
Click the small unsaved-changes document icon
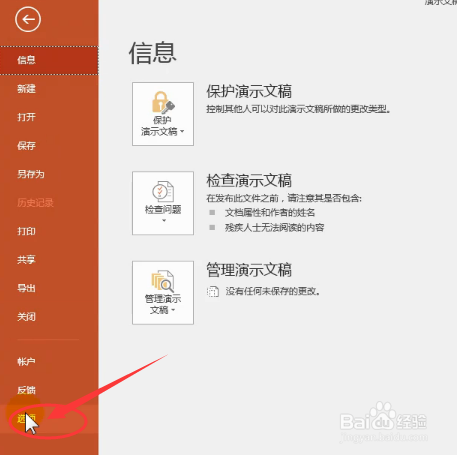[213, 292]
